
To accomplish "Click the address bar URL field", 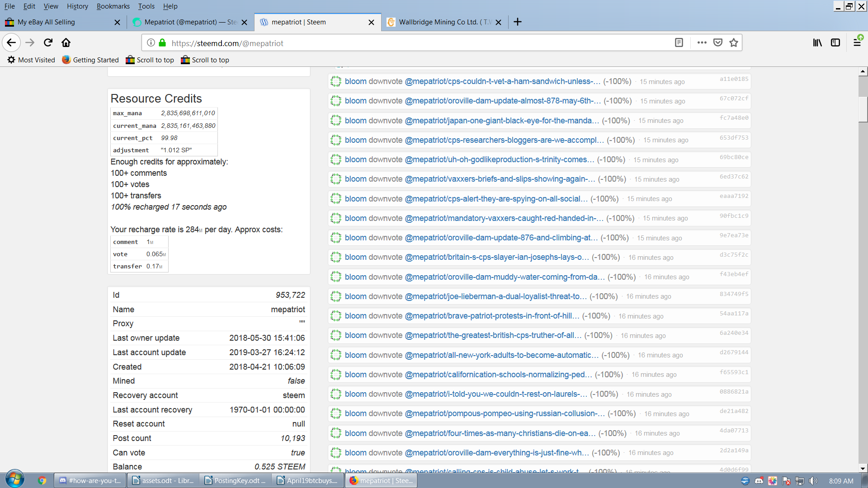I will [407, 43].
